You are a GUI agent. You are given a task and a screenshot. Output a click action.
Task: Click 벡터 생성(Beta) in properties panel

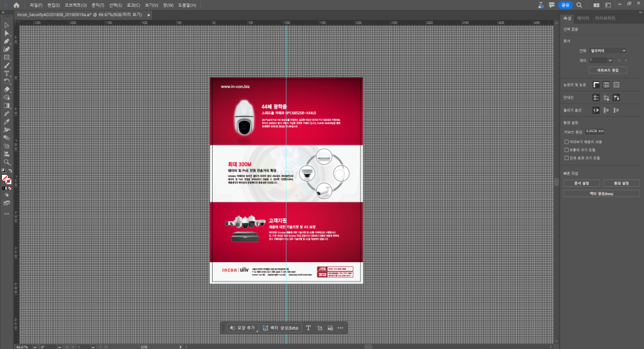pyautogui.click(x=601, y=194)
